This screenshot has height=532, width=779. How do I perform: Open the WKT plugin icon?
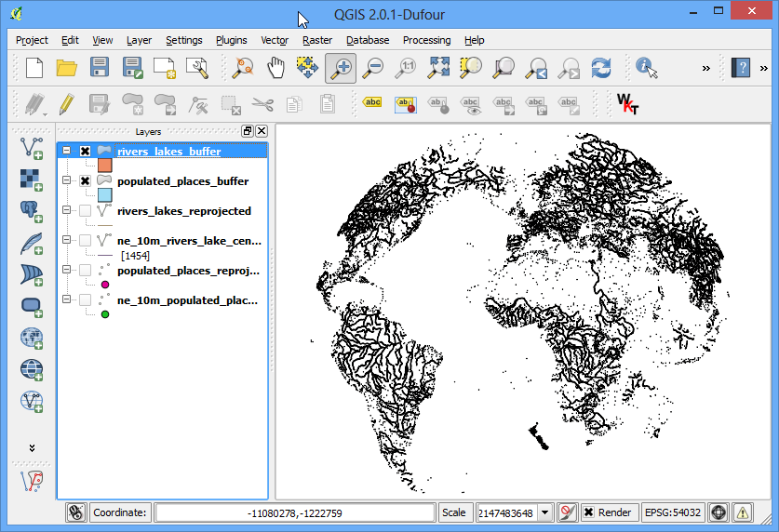pyautogui.click(x=627, y=104)
